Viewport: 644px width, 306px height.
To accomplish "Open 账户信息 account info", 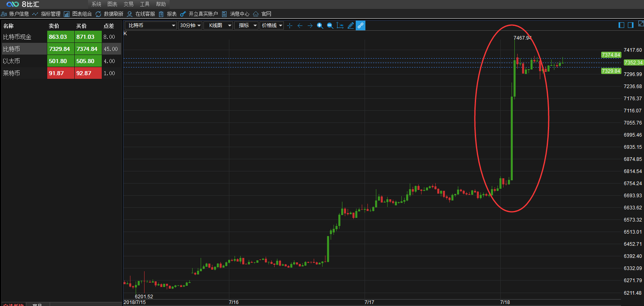I will pyautogui.click(x=15, y=14).
